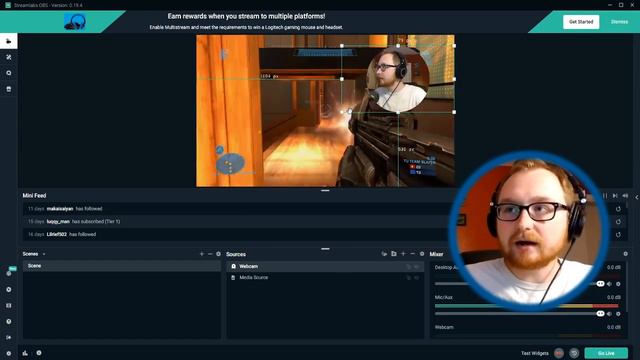Click the Mini Feed panel title
The width and height of the screenshot is (640, 360).
click(34, 196)
